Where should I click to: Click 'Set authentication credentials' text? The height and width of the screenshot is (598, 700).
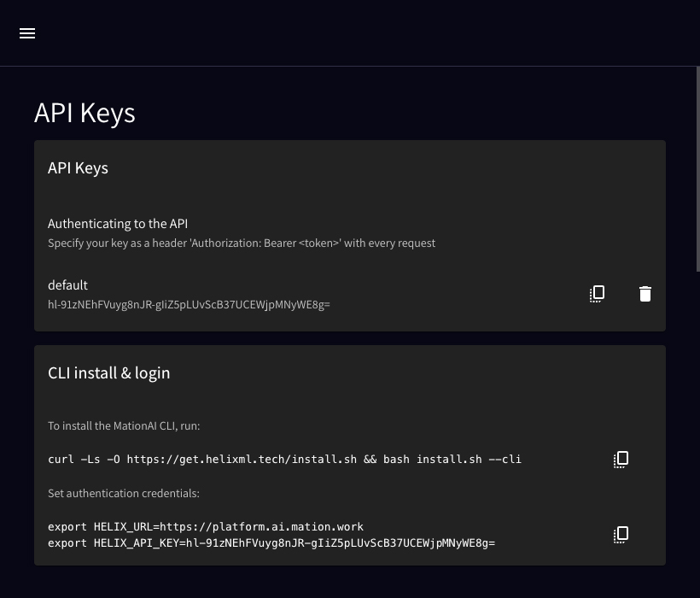click(x=124, y=493)
